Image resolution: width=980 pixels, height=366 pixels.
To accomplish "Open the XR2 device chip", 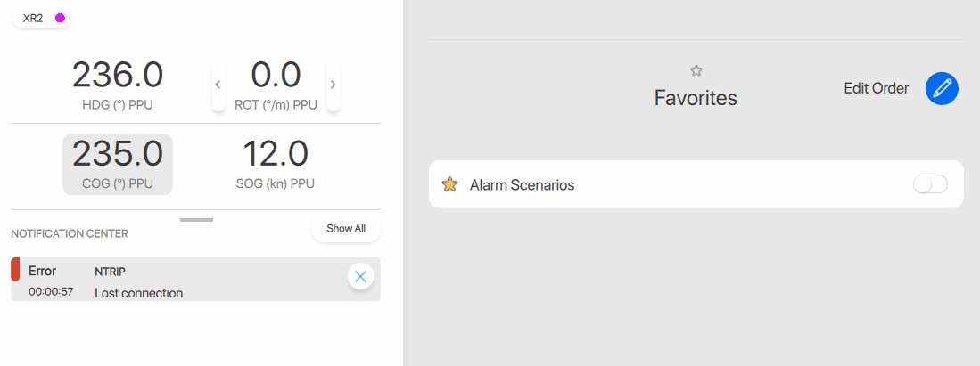I will click(34, 18).
